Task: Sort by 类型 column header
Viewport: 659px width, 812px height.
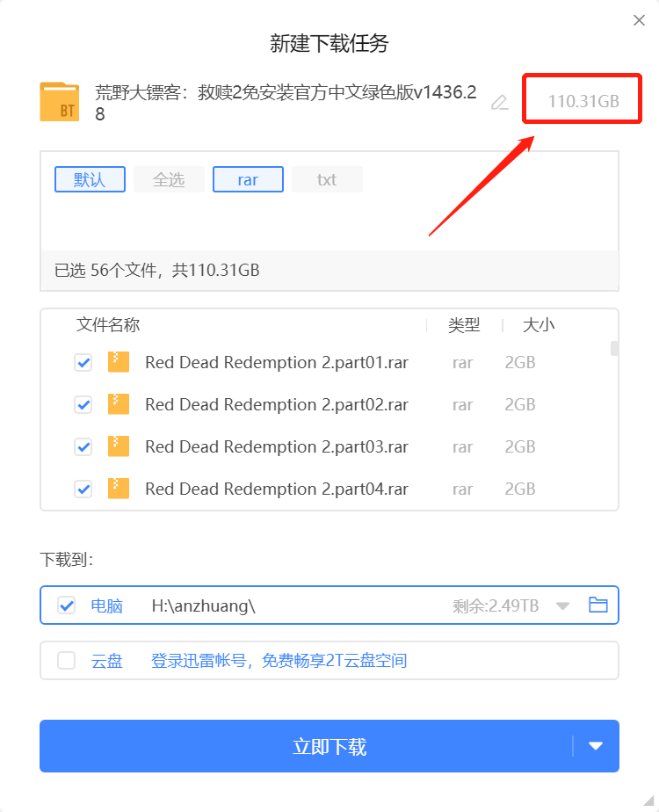Action: point(464,324)
